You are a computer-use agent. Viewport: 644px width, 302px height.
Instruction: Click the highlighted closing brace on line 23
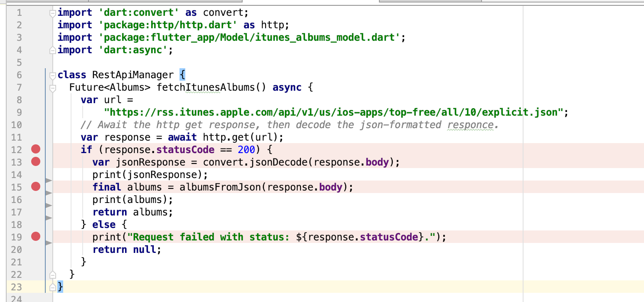point(60,287)
